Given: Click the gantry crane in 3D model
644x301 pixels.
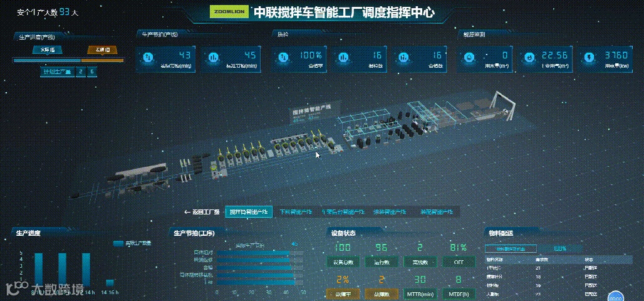Looking at the screenshot, I should (x=504, y=106).
